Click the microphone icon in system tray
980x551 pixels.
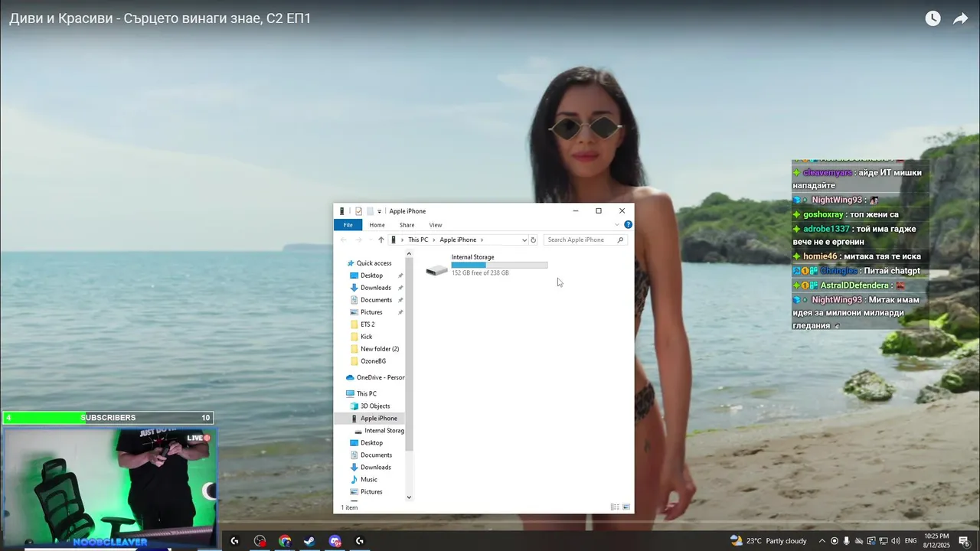846,541
